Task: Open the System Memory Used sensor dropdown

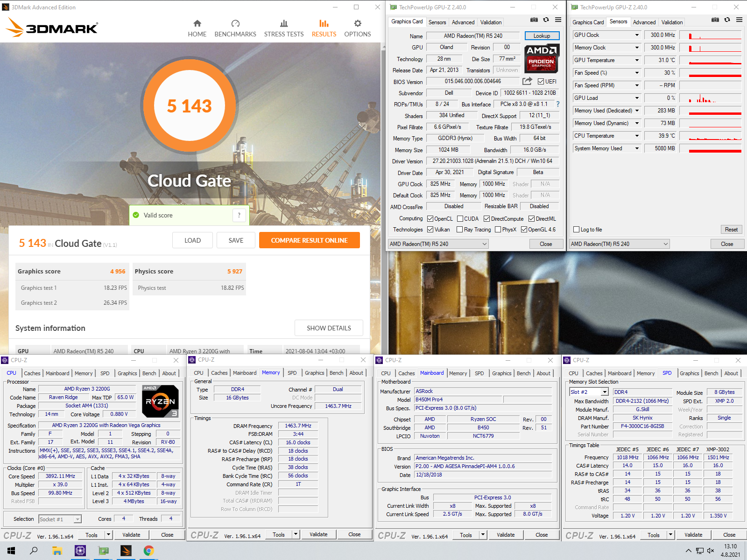Action: click(637, 148)
